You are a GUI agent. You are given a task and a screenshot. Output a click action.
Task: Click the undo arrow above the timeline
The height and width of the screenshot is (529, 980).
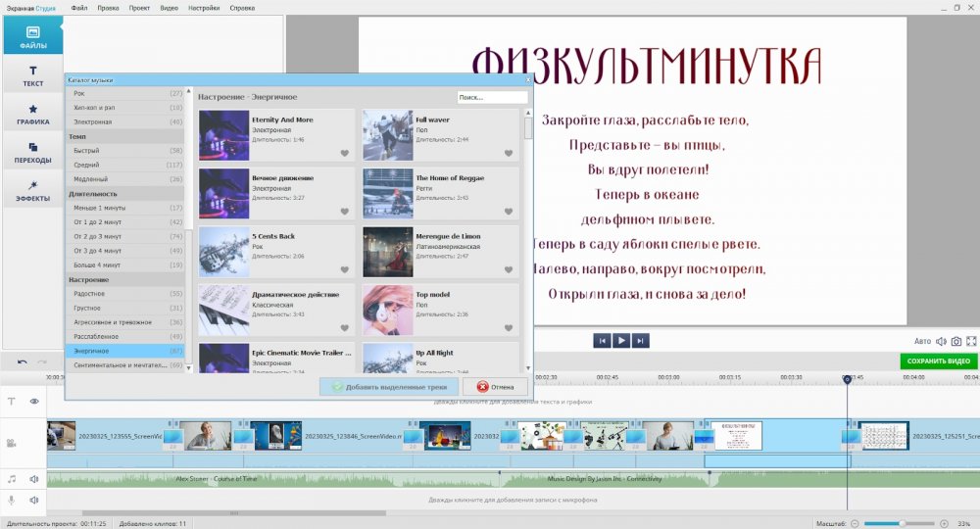pos(24,361)
